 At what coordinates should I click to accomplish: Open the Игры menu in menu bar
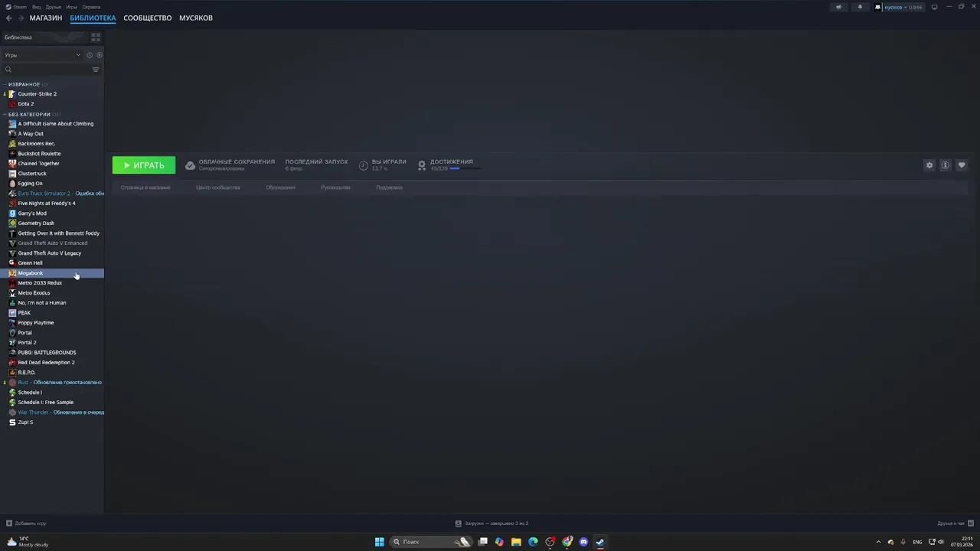(71, 7)
